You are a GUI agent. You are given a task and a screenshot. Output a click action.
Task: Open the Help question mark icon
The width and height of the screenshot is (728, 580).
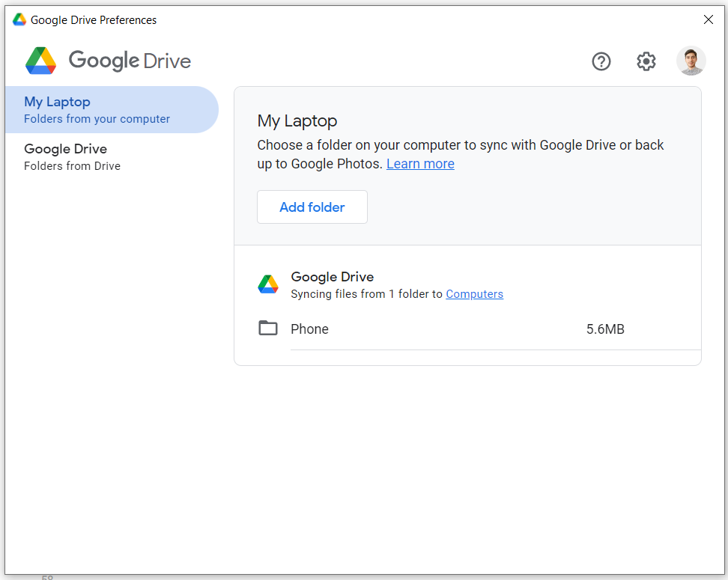[601, 61]
